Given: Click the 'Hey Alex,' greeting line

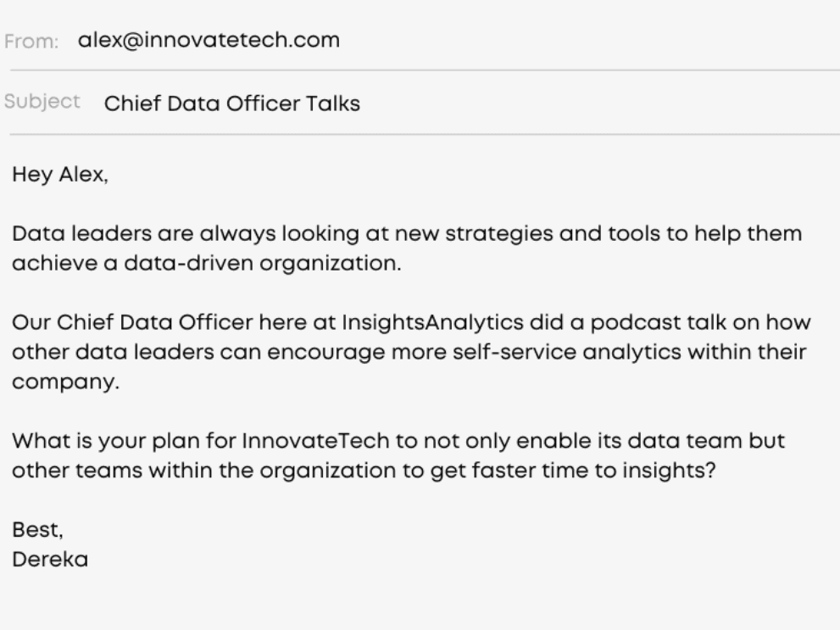Looking at the screenshot, I should pyautogui.click(x=60, y=174).
